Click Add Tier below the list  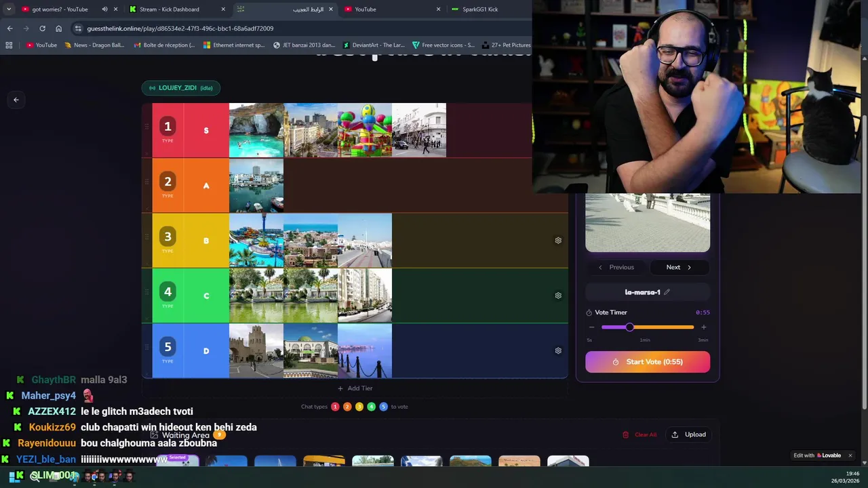355,388
